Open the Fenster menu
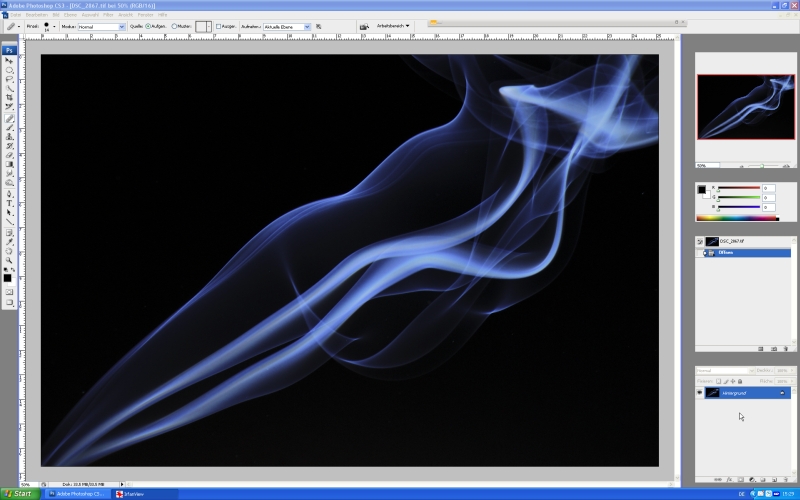 click(145, 15)
